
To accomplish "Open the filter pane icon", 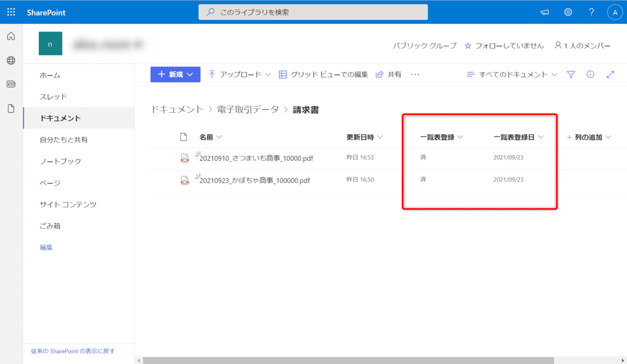I will coord(571,74).
